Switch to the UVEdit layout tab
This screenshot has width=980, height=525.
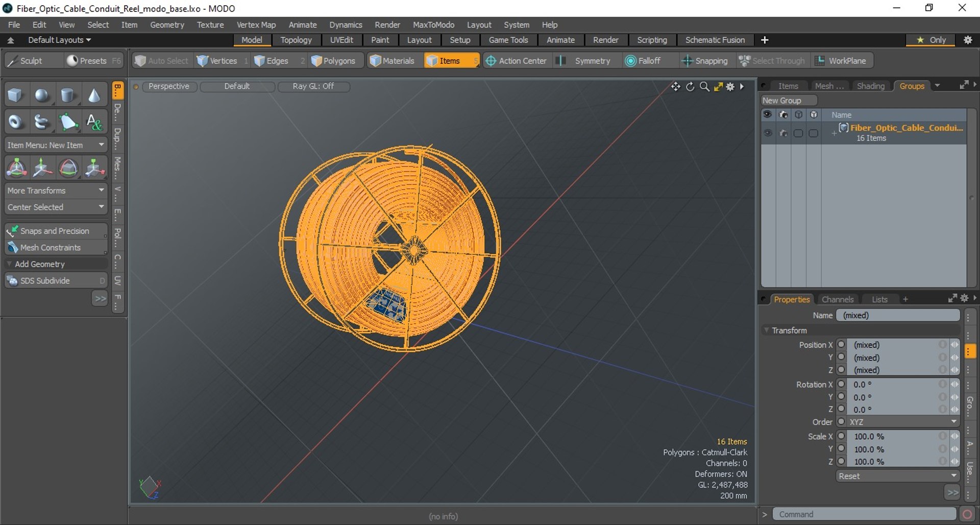pos(341,40)
